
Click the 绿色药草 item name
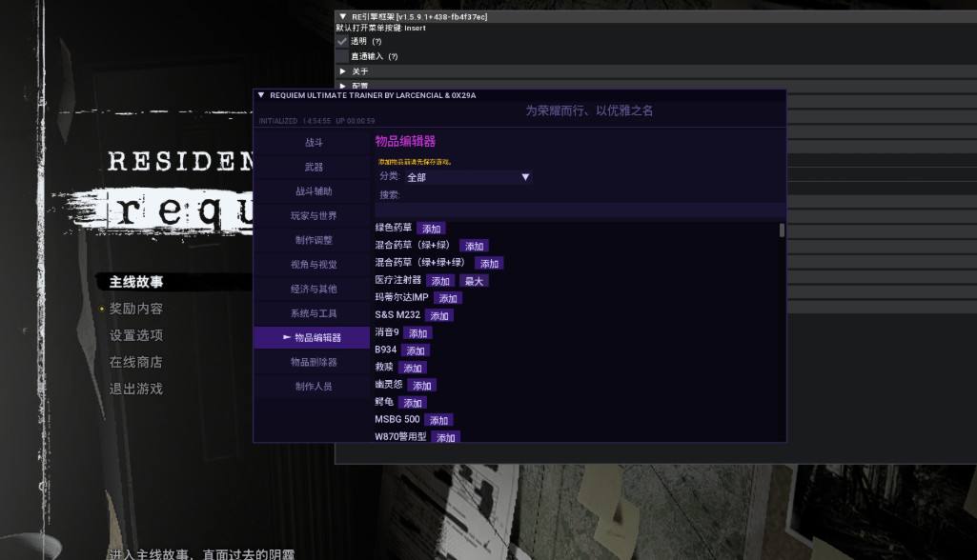click(x=393, y=228)
